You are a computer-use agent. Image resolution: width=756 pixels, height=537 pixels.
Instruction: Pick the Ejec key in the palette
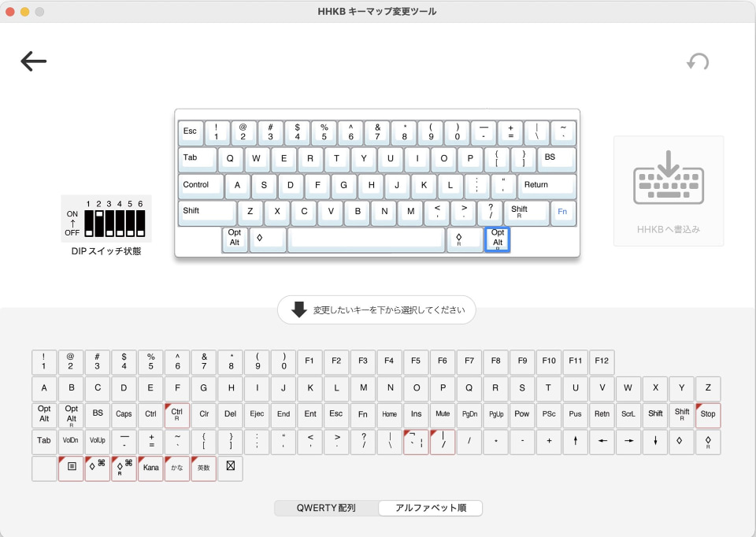(x=257, y=415)
